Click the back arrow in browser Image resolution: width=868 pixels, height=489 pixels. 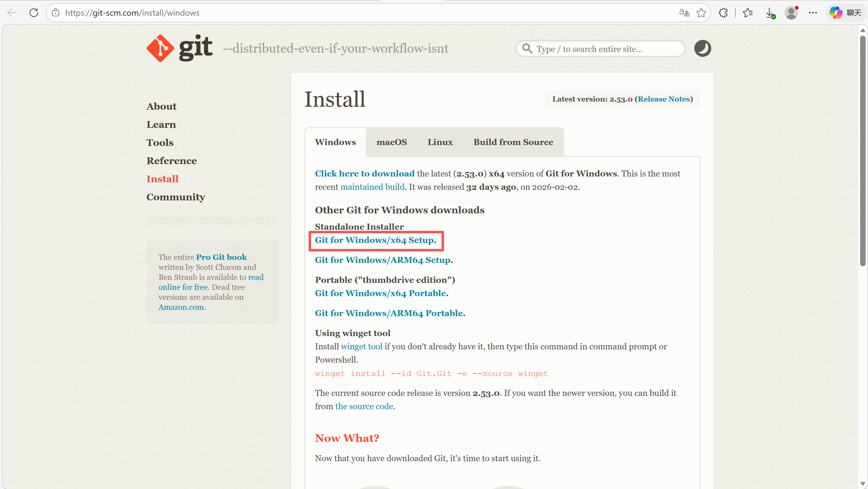click(12, 13)
